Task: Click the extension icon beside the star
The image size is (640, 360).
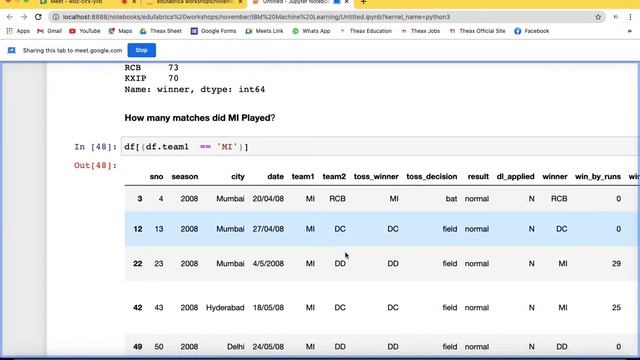Action: click(616, 17)
